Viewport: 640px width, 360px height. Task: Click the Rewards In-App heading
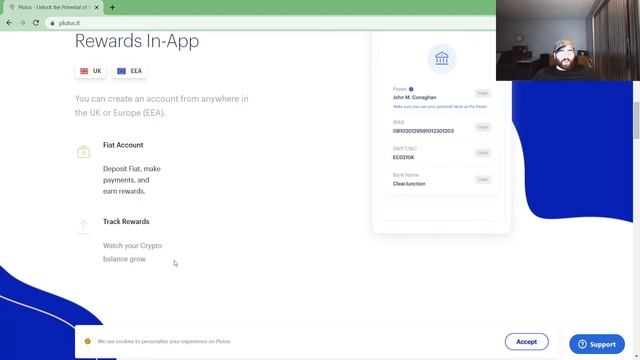(x=137, y=41)
